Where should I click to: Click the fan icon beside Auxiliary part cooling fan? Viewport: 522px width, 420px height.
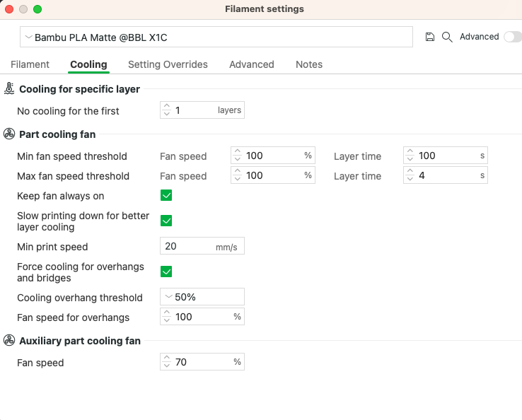pos(9,341)
